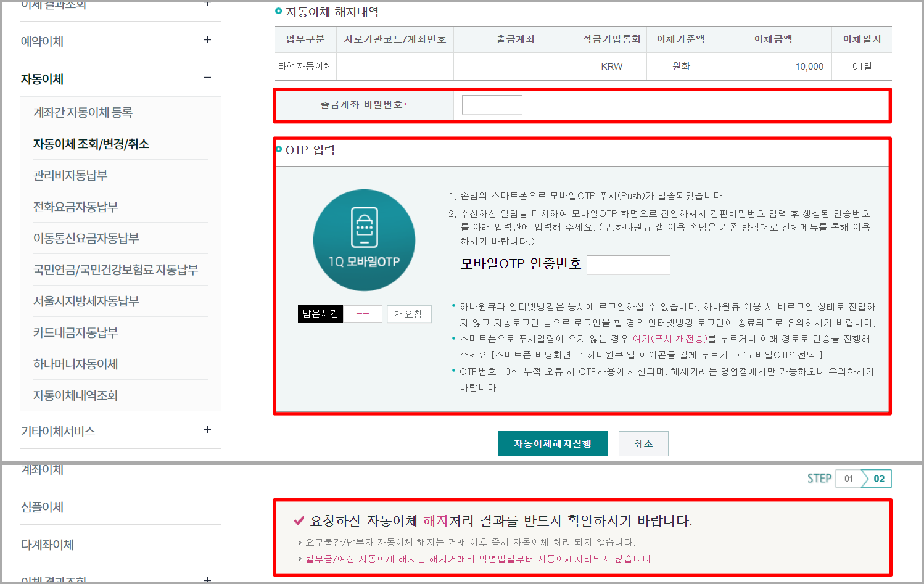The width and height of the screenshot is (924, 584).
Task: Open 전화요금자동납부 menu item
Action: pos(75,207)
